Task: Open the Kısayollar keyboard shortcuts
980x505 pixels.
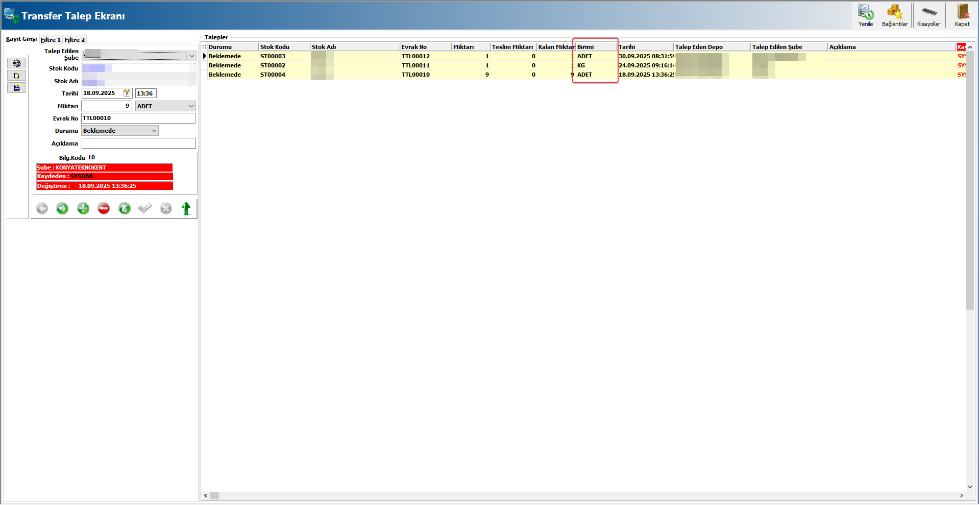Action: [928, 15]
